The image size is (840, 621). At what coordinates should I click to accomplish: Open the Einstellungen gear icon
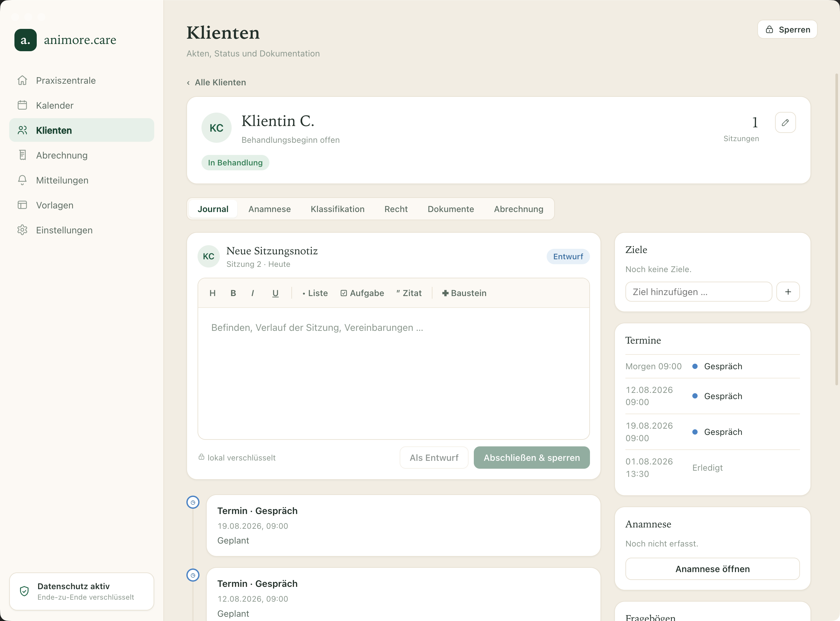pos(23,230)
